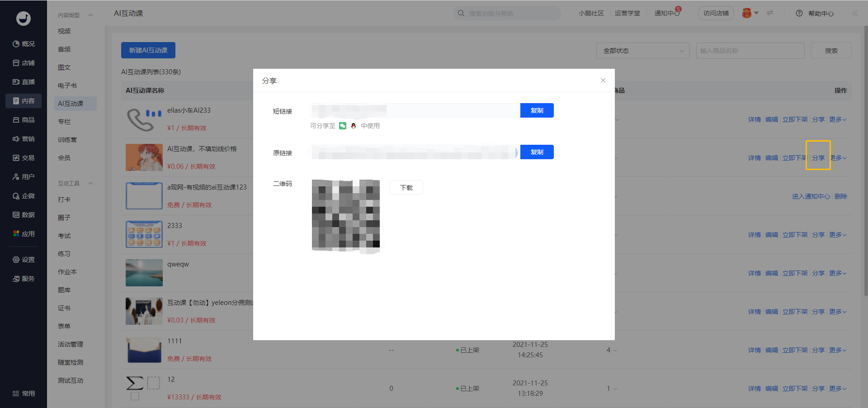Click the WeChat icon under short link
The image size is (868, 408).
click(343, 126)
